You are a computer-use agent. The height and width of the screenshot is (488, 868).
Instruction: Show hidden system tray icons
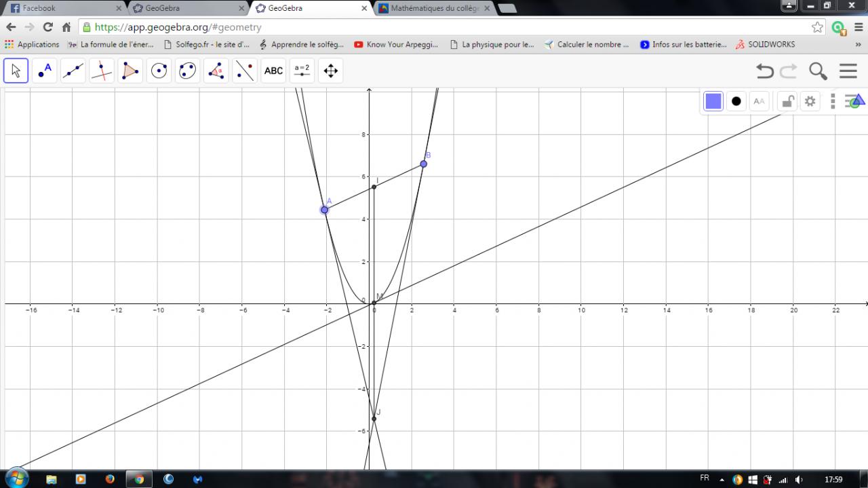721,480
